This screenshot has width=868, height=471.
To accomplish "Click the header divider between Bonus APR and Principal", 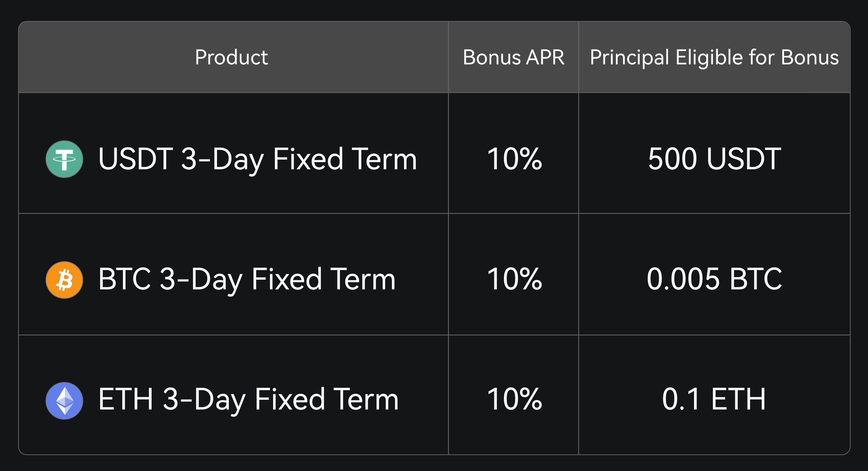I will (579, 57).
